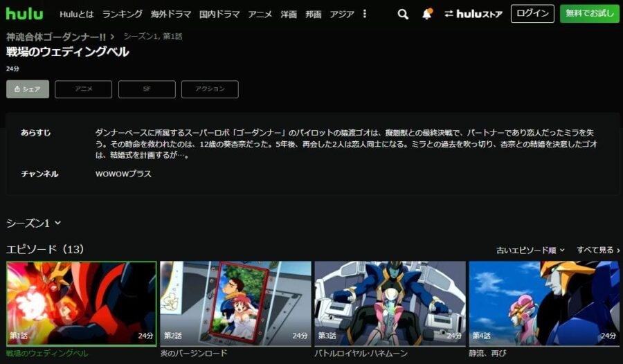Open the アジア navigation item
623x364 pixels.
pyautogui.click(x=342, y=15)
